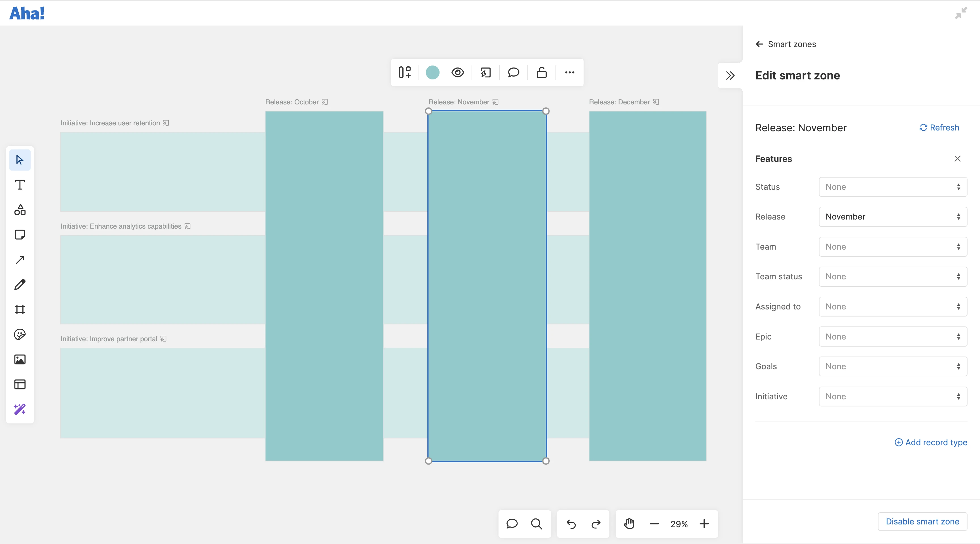Image resolution: width=980 pixels, height=544 pixels.
Task: Click Disable smart zone button
Action: [x=922, y=522]
